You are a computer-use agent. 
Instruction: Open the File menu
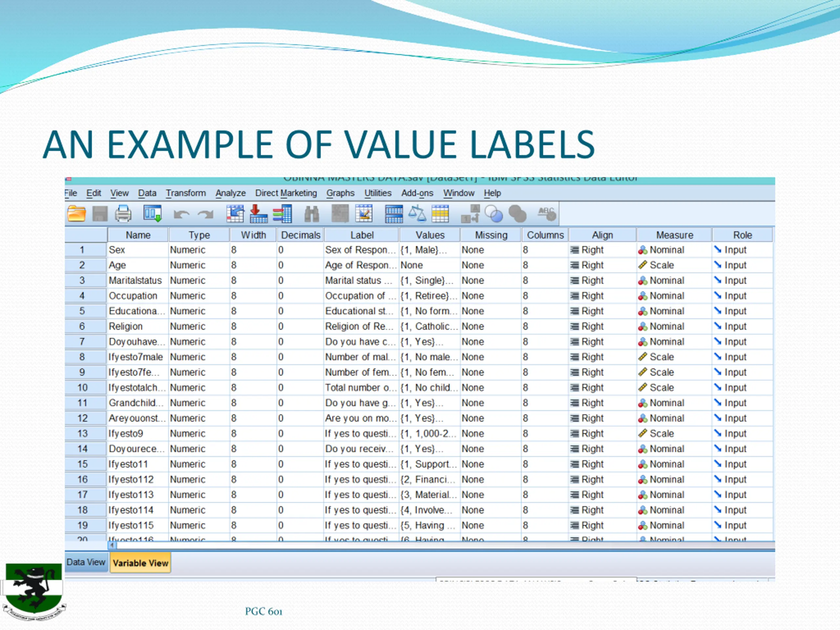pyautogui.click(x=71, y=193)
